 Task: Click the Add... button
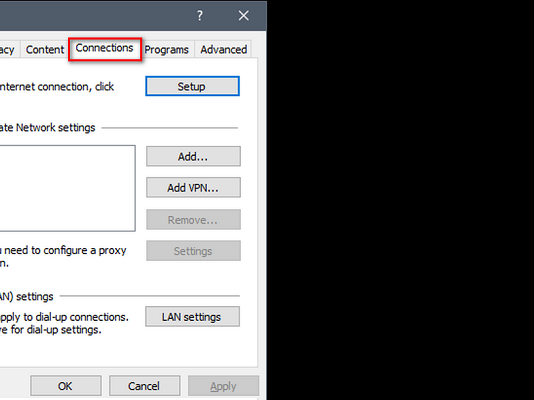(x=193, y=156)
